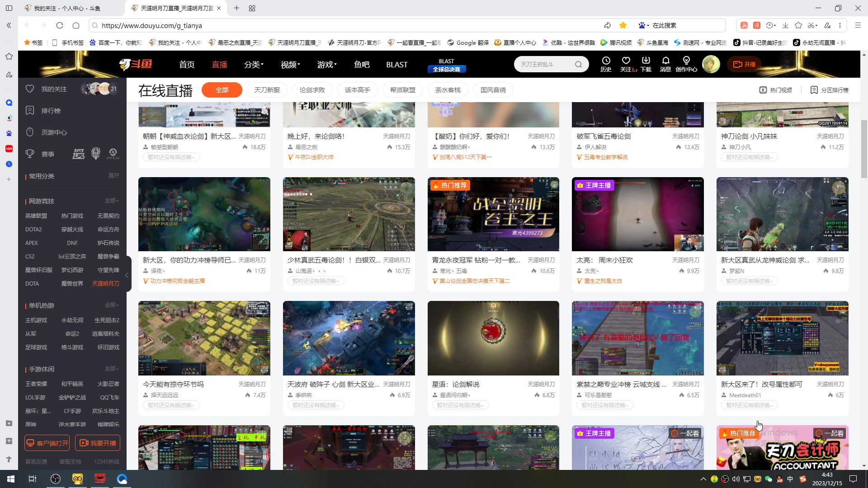Open the 分类 dropdown in navigation
This screenshot has height=488, width=868.
tap(253, 64)
